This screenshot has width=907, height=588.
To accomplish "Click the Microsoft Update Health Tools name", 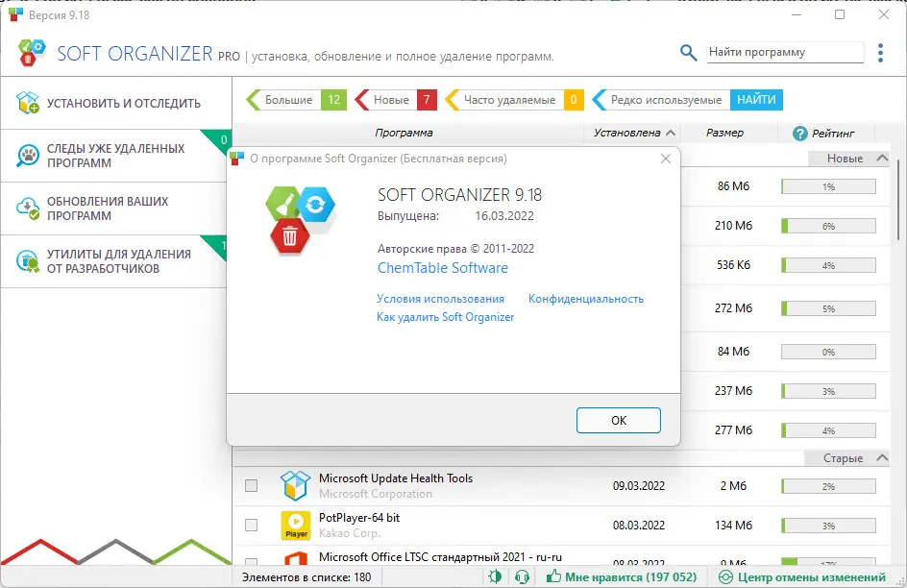I will (396, 478).
